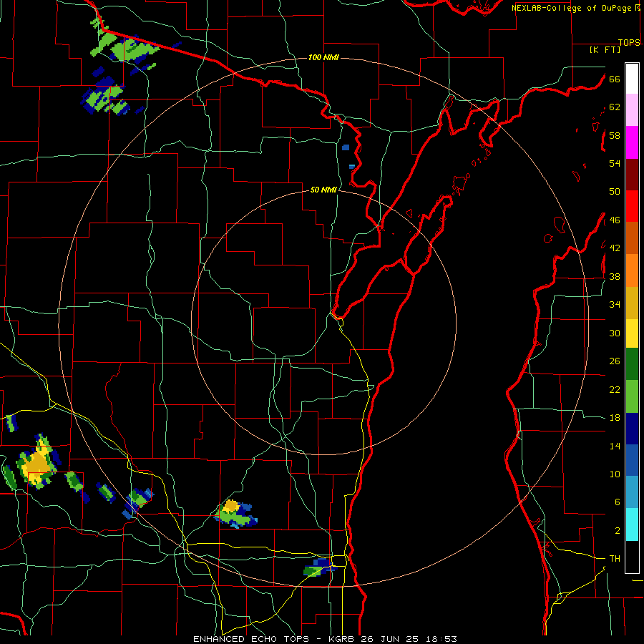Click the large yellow-gold storm cell at left
644x644 pixels.
click(x=38, y=463)
